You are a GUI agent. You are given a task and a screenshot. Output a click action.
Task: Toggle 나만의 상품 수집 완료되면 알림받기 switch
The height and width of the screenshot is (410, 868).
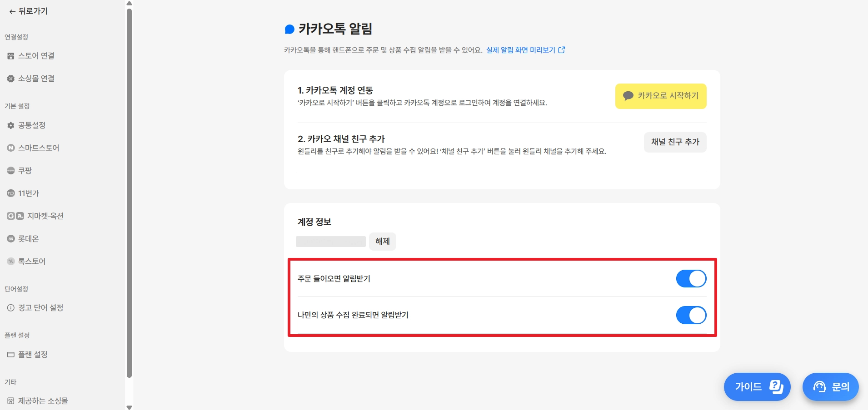[691, 315]
